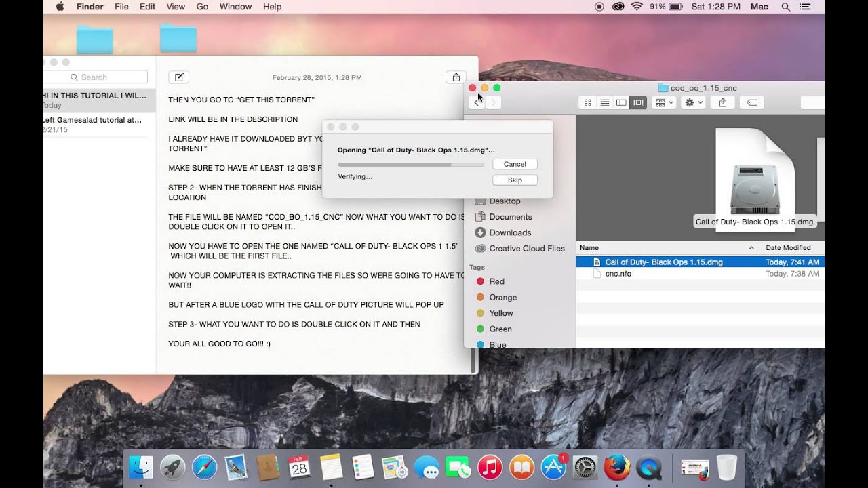Open Contacts from the Dock
The image size is (868, 488).
tap(268, 467)
